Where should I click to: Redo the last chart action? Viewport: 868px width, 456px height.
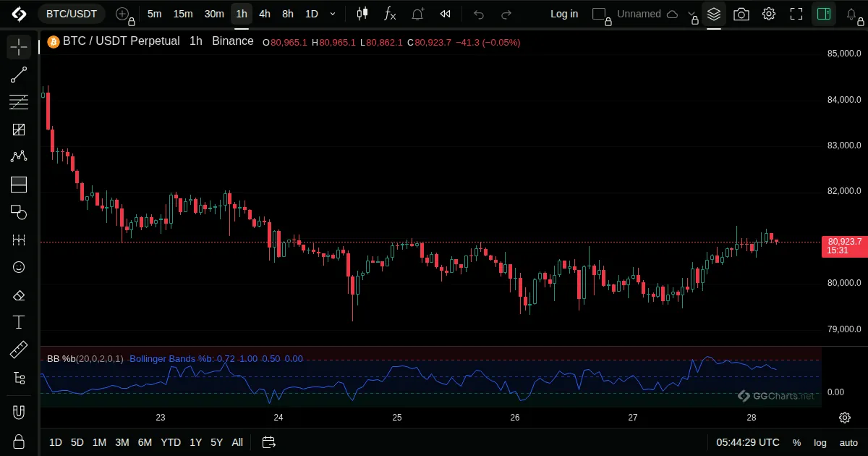coord(506,14)
